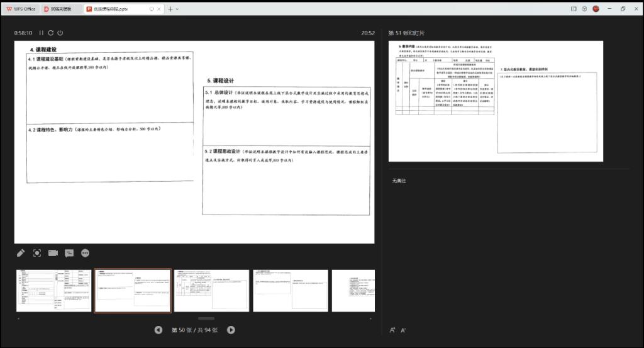This screenshot has width=644, height=348.
Task: Click the video camera icon
Action: (x=53, y=253)
